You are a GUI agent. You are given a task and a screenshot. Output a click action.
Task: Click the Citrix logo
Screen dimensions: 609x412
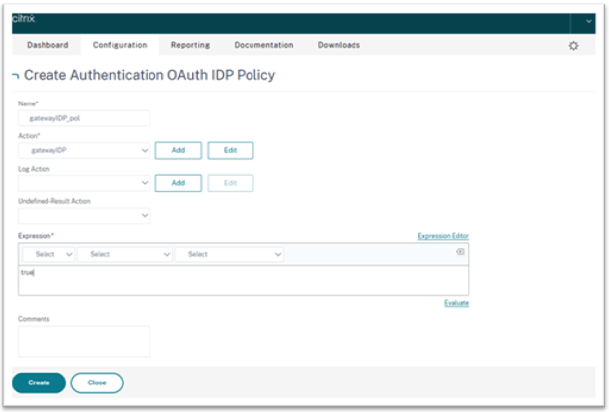click(23, 18)
